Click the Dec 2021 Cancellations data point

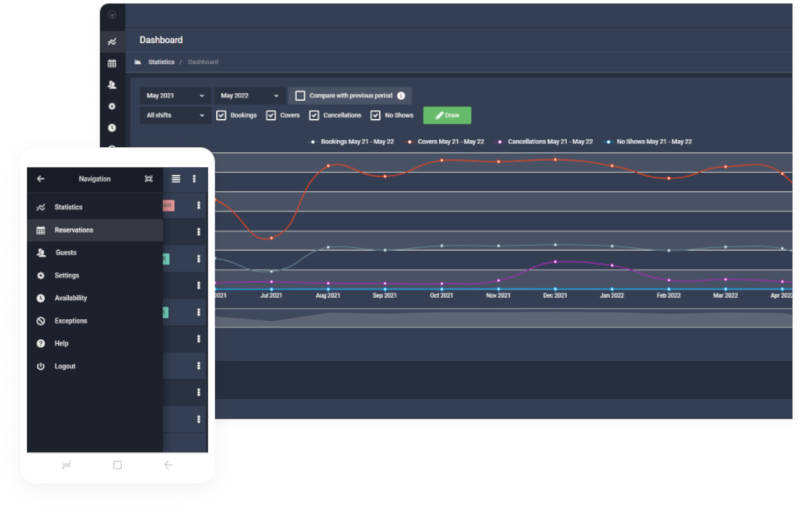pos(555,262)
